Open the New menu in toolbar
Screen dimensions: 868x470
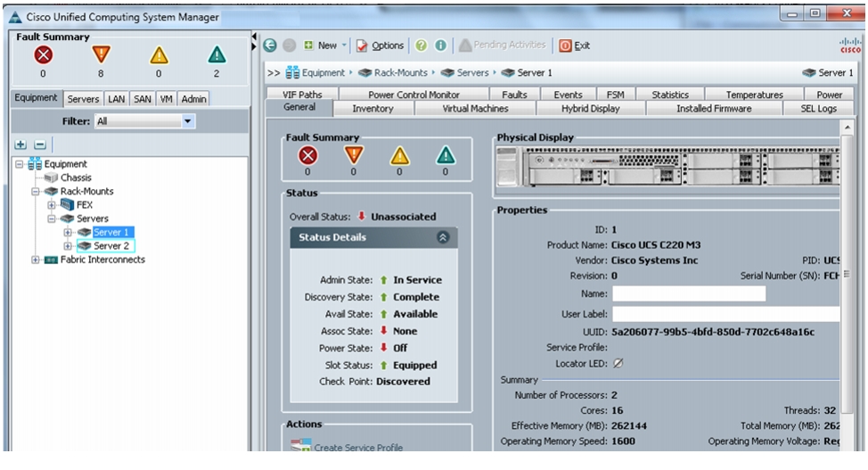pyautogui.click(x=321, y=45)
